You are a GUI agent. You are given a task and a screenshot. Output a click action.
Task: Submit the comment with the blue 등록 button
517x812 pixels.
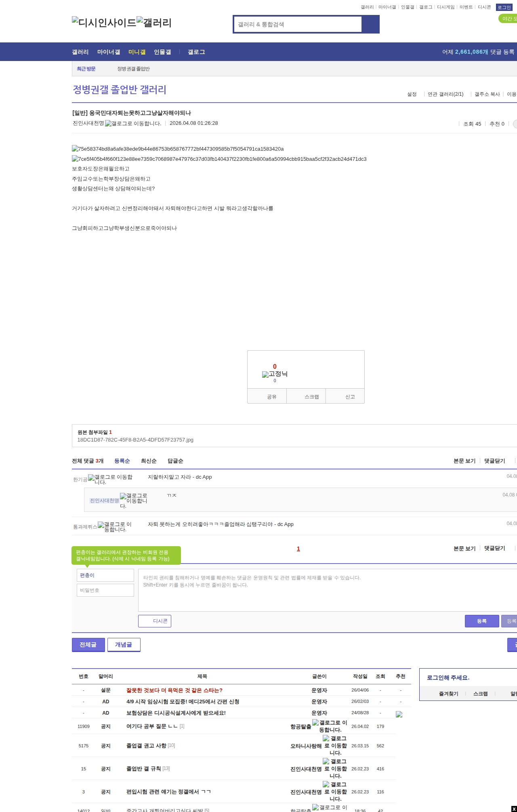[x=482, y=621]
